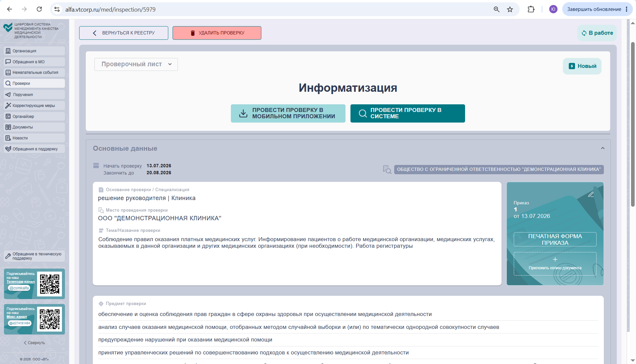
Task: Click the browser reload icon
Action: click(x=39, y=9)
